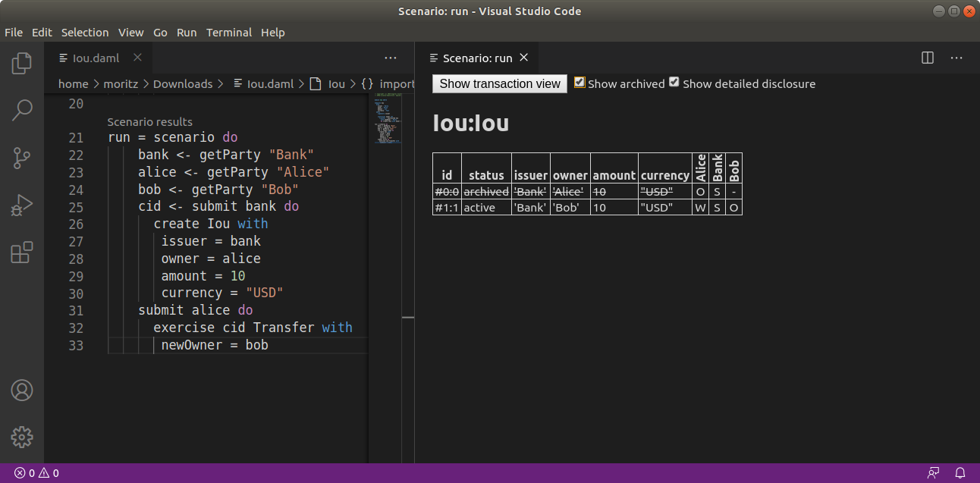Open the Source Control view
The height and width of the screenshot is (483, 980).
(22, 158)
